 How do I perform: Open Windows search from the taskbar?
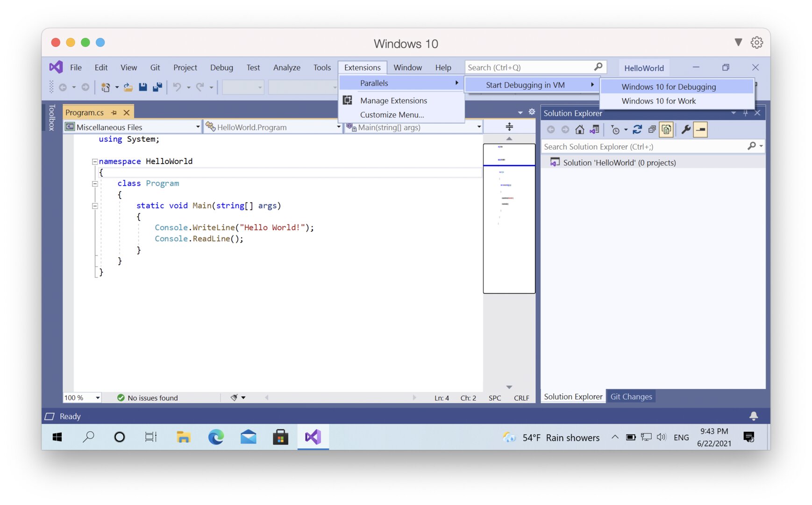(x=88, y=437)
